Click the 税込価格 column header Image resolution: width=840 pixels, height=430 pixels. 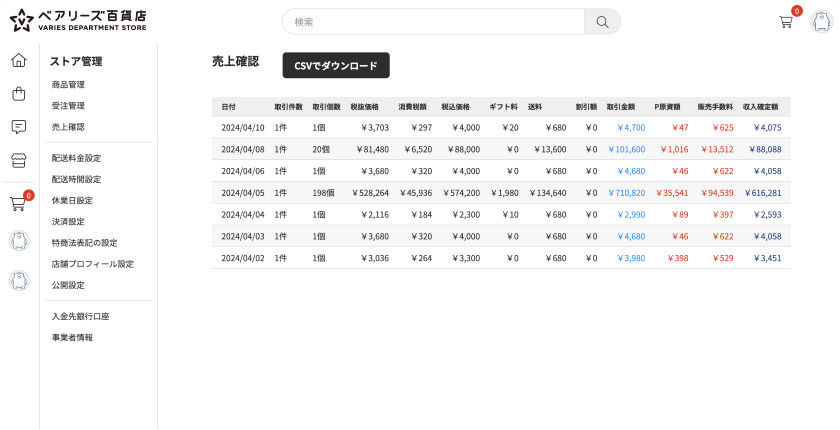click(455, 107)
